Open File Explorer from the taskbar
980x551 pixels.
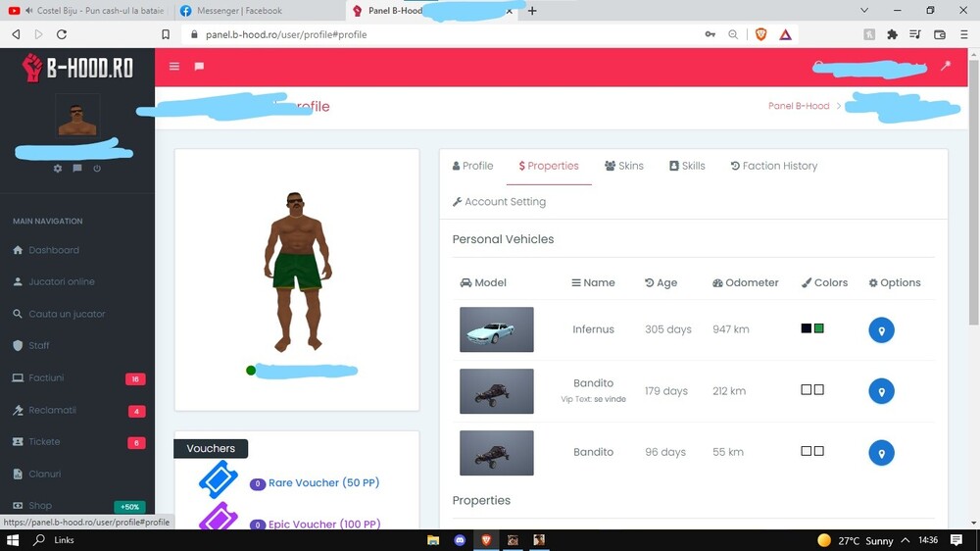[433, 540]
